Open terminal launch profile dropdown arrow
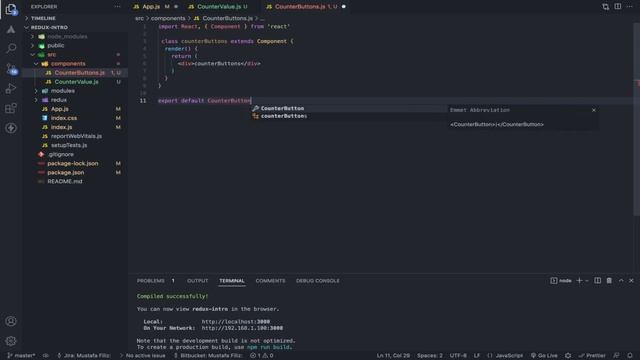The width and height of the screenshot is (640, 360). tap(587, 280)
